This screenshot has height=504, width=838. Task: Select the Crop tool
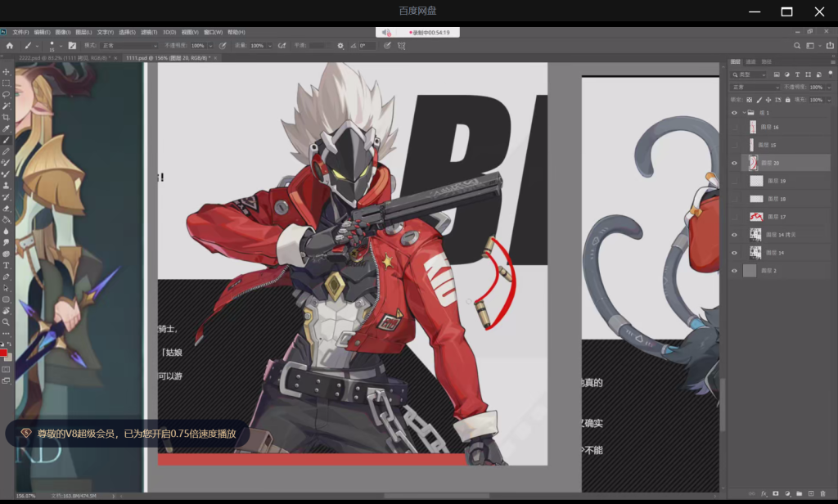click(x=6, y=117)
